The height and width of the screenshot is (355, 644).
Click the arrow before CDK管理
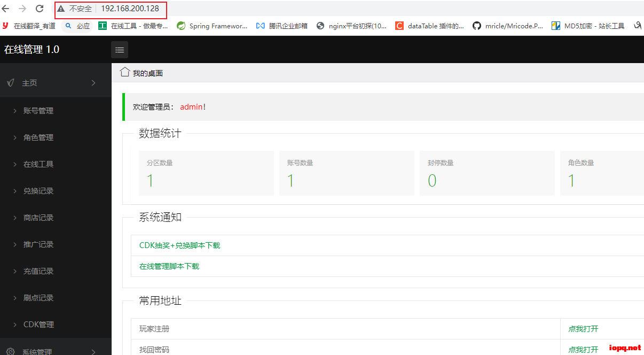click(x=15, y=325)
